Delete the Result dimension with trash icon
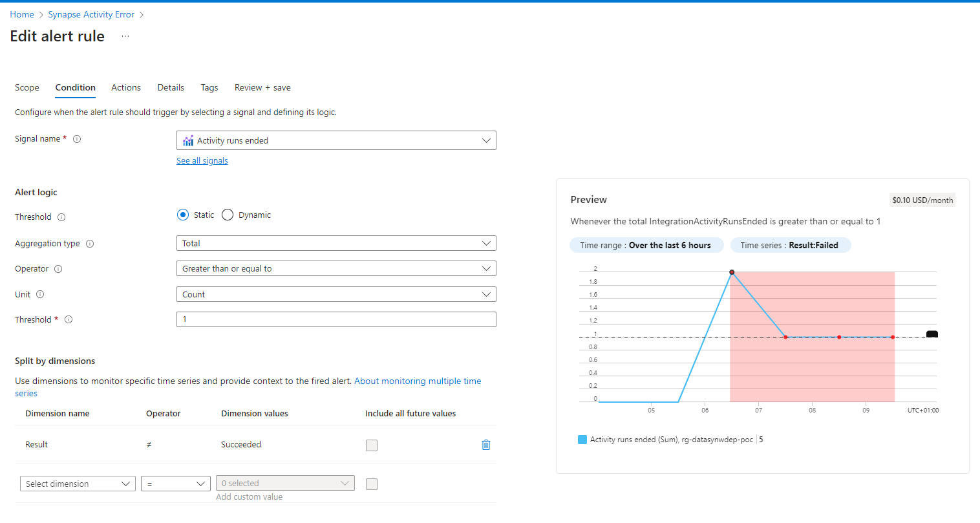 (486, 445)
